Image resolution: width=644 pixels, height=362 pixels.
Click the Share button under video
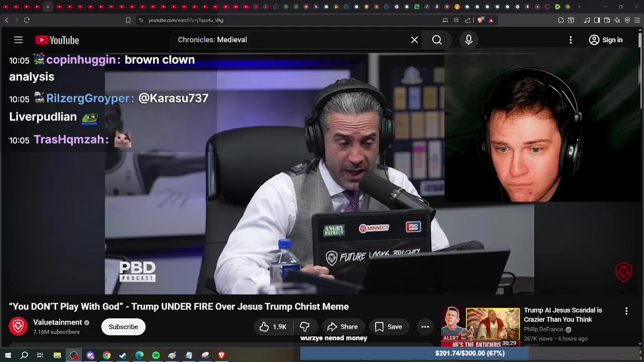[342, 327]
